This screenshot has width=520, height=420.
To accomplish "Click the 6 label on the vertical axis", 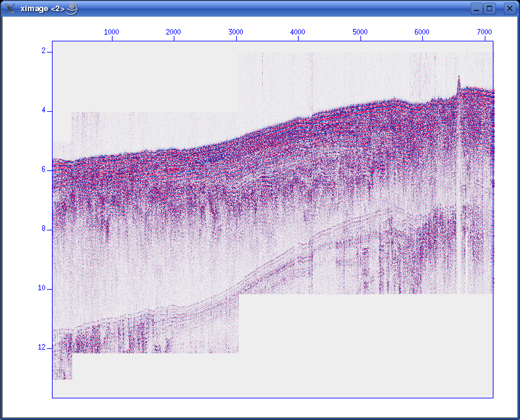I will click(x=43, y=170).
